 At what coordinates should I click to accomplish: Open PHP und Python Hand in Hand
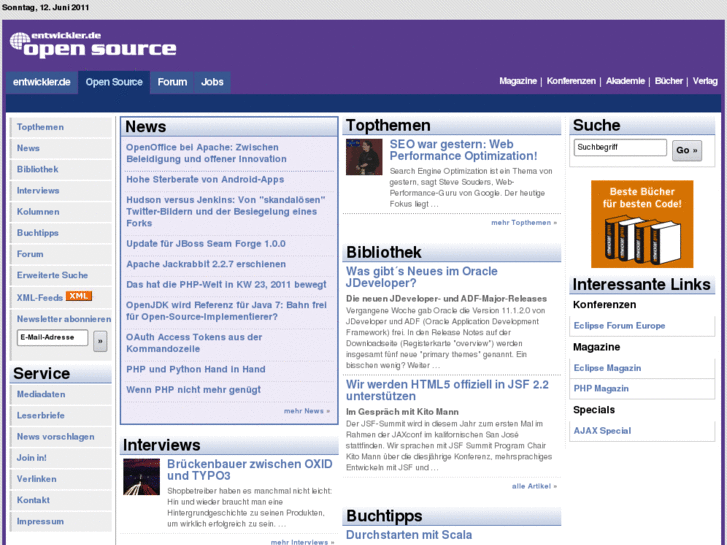click(196, 369)
